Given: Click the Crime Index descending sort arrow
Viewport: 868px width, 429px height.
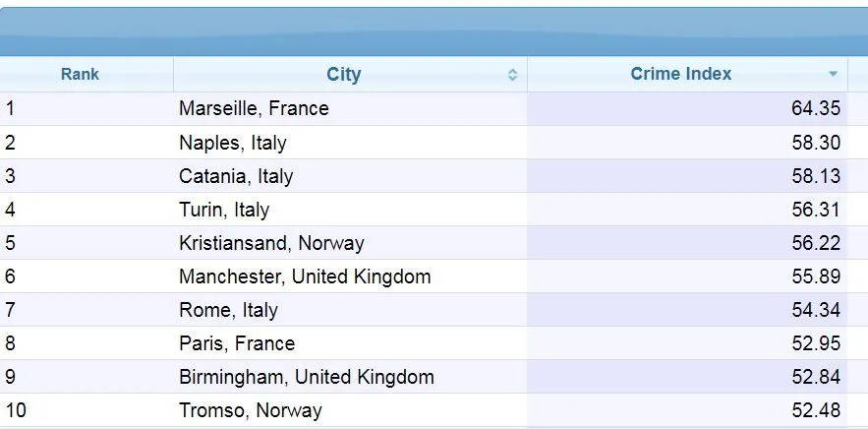Looking at the screenshot, I should click(833, 75).
